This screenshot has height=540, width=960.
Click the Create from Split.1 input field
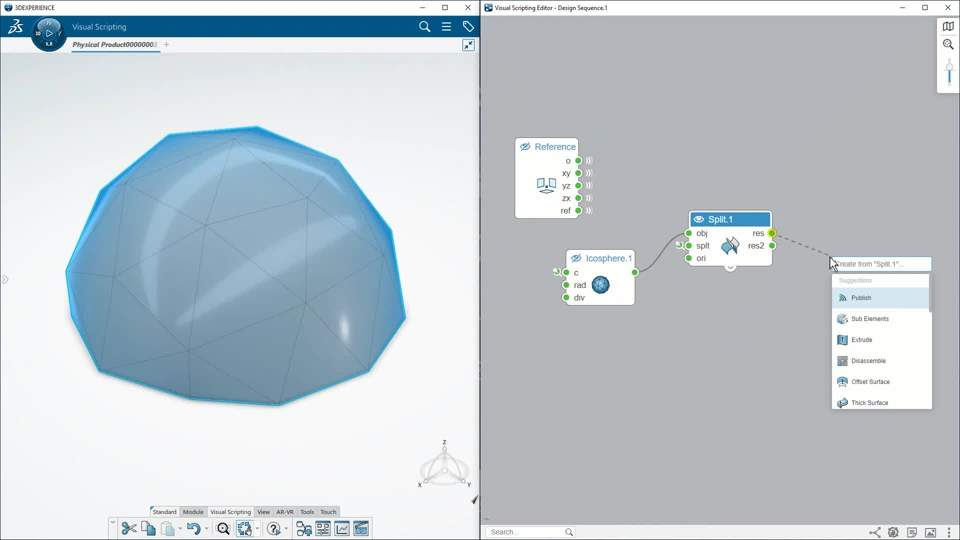[x=882, y=264]
